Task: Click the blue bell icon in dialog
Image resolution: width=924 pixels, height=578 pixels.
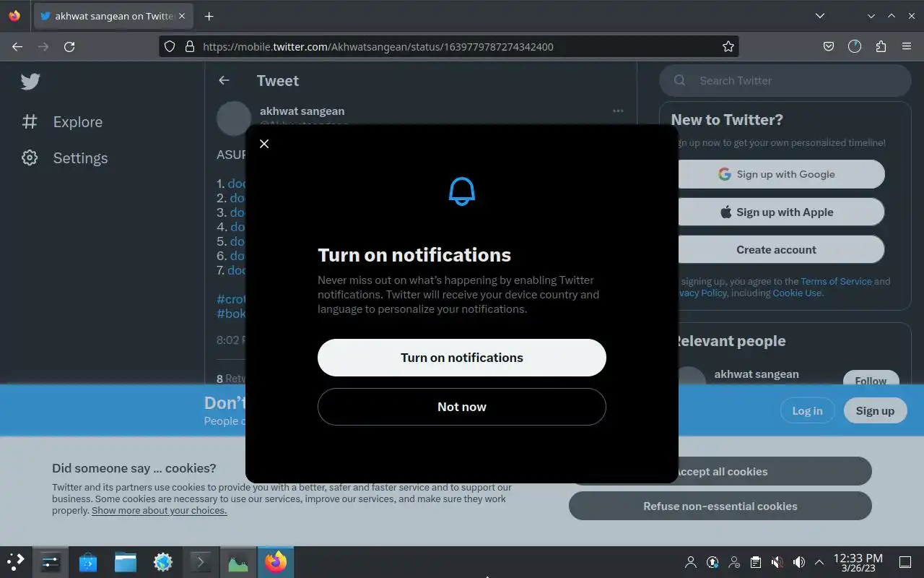Action: coord(462,191)
